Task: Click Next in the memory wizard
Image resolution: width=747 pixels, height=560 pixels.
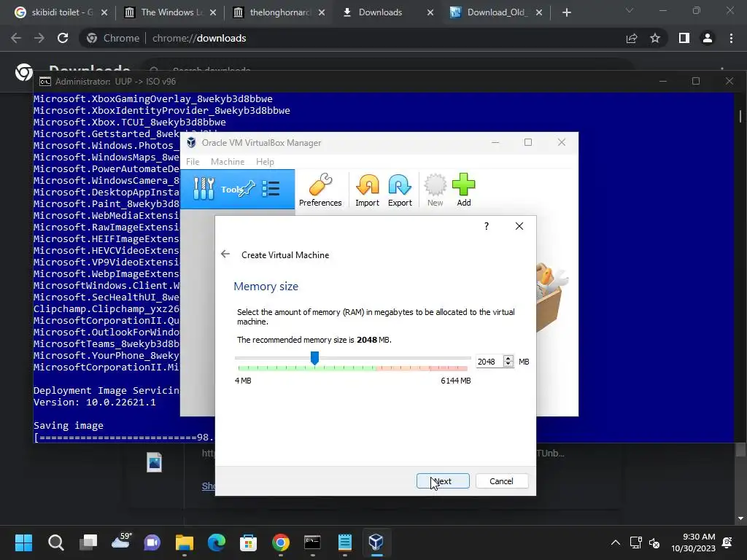Action: (443, 481)
